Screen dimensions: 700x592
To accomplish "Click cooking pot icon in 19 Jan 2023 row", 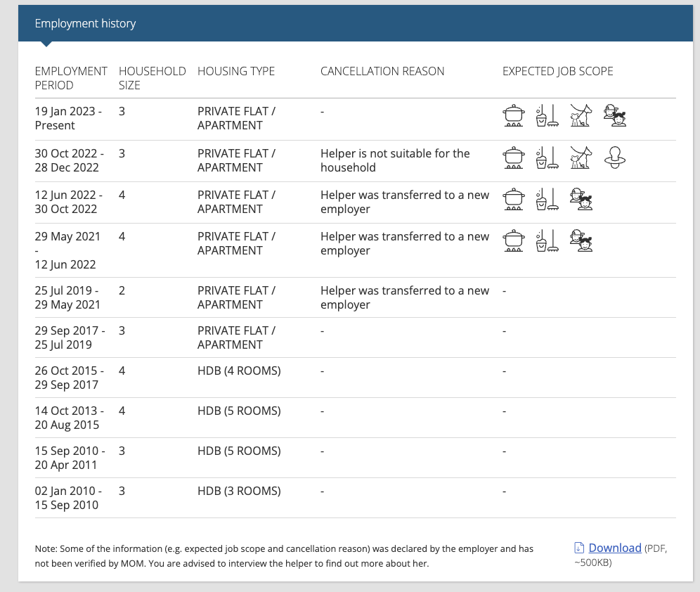I will coord(514,115).
